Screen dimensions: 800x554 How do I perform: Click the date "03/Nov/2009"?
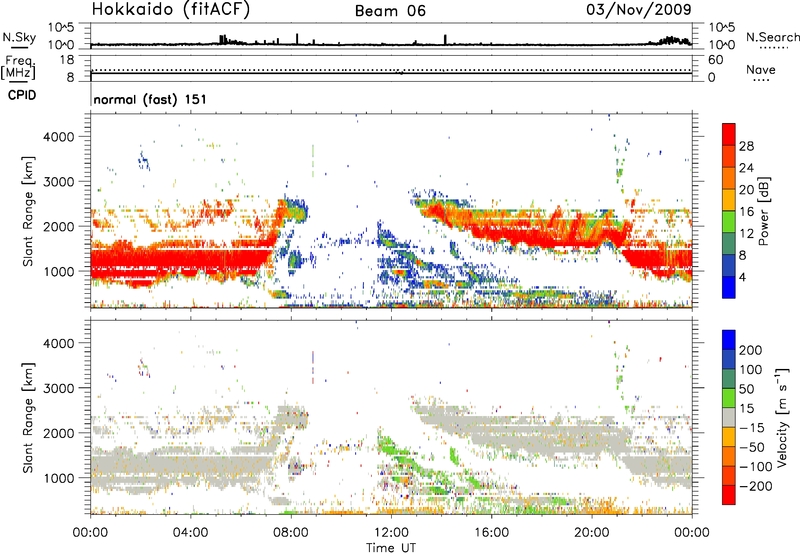coord(639,9)
